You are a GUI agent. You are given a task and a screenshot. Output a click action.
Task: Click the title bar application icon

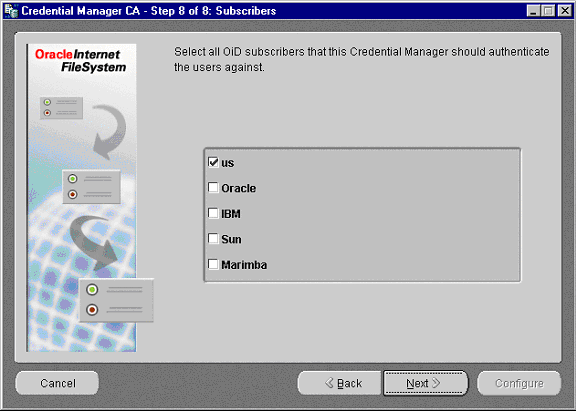[11, 11]
